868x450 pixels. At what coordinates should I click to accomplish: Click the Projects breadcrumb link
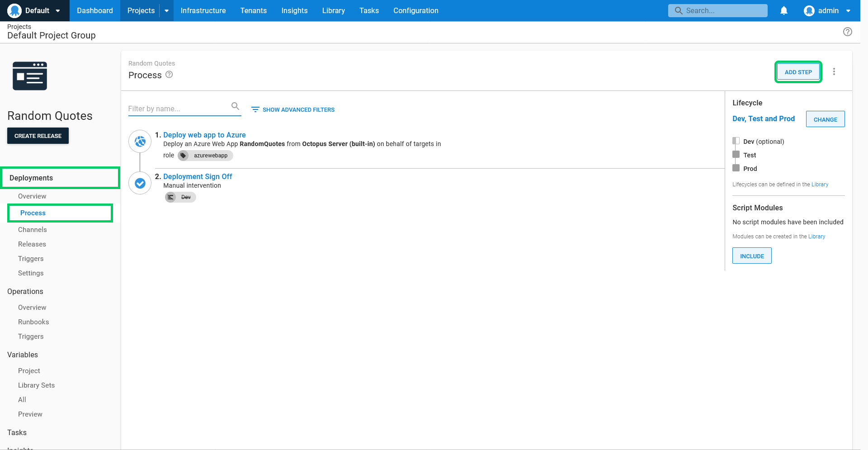(19, 27)
